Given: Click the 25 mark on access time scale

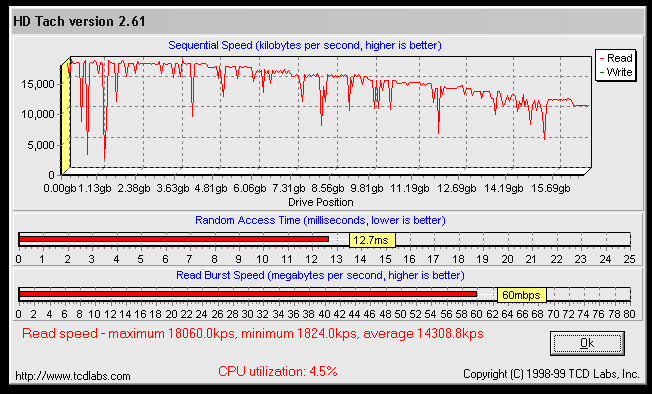Looking at the screenshot, I should 630,259.
